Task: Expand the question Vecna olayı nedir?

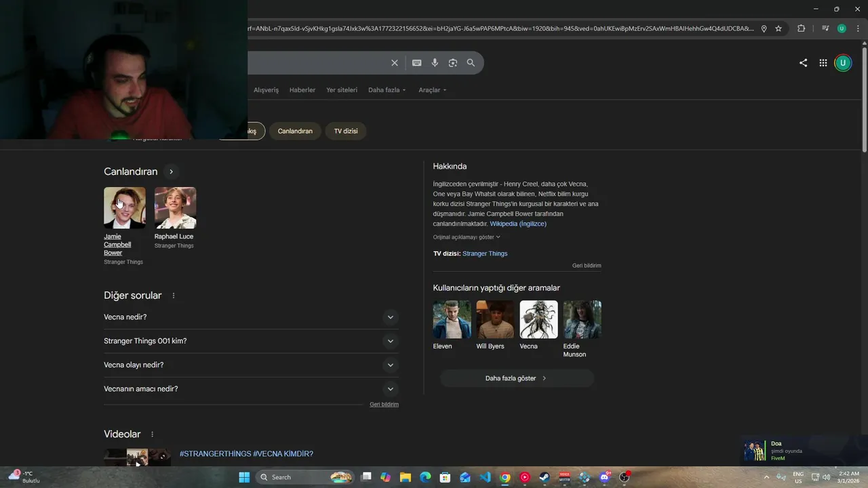Action: coord(251,365)
